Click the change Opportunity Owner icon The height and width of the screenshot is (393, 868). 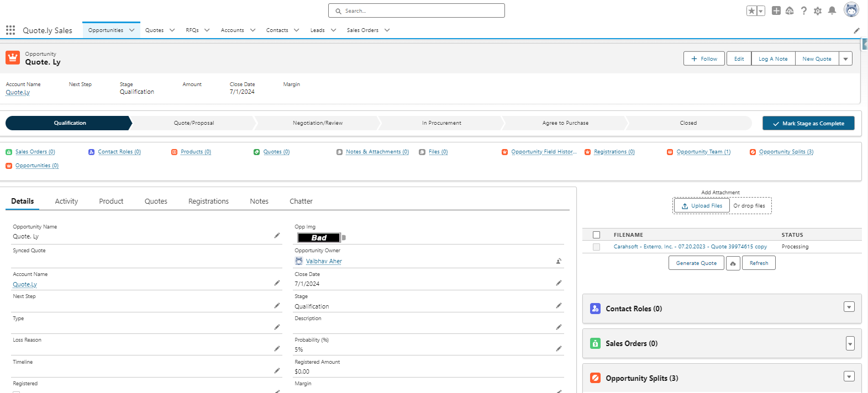559,261
